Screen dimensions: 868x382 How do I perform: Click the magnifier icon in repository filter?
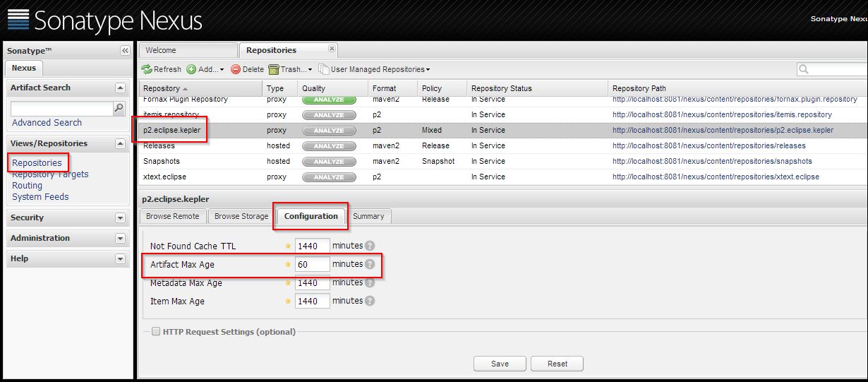click(x=804, y=69)
